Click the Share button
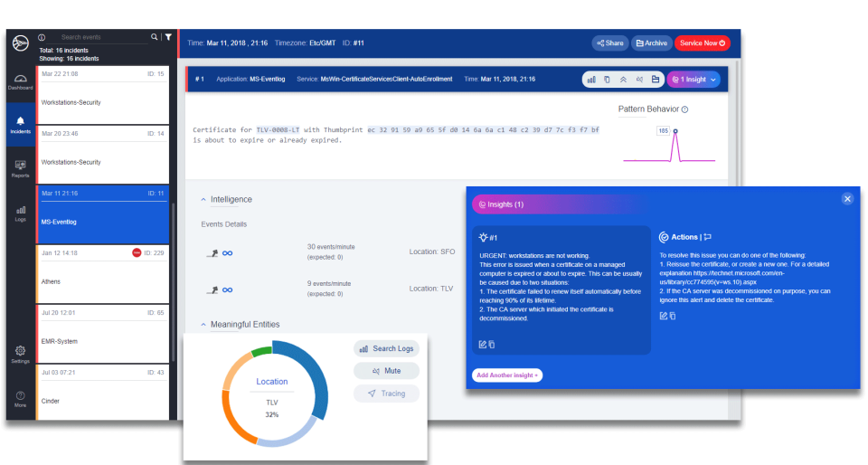Viewport: 868px width, 465px height. point(610,43)
